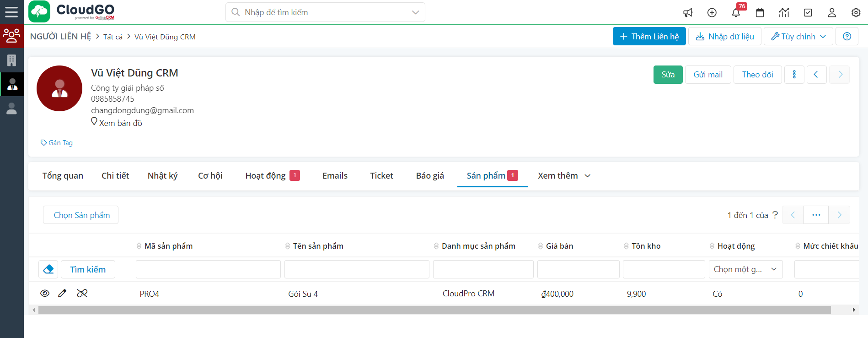Open the Tùy chỉnh dropdown
Image resolution: width=868 pixels, height=338 pixels.
click(x=798, y=36)
